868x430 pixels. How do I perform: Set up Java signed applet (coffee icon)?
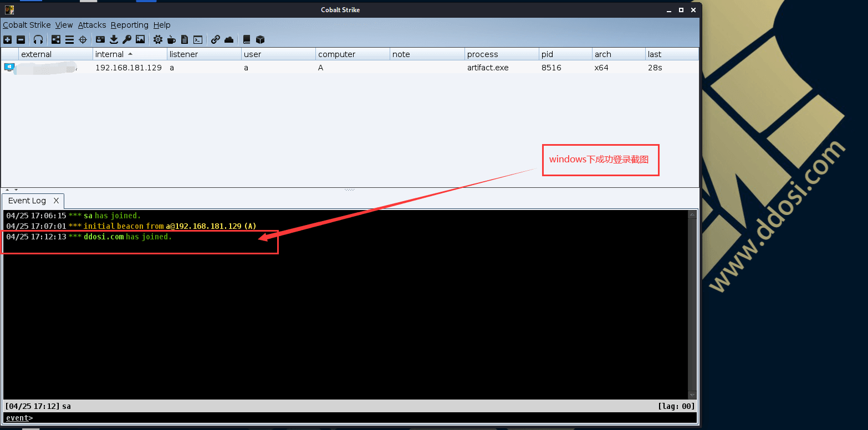(171, 39)
